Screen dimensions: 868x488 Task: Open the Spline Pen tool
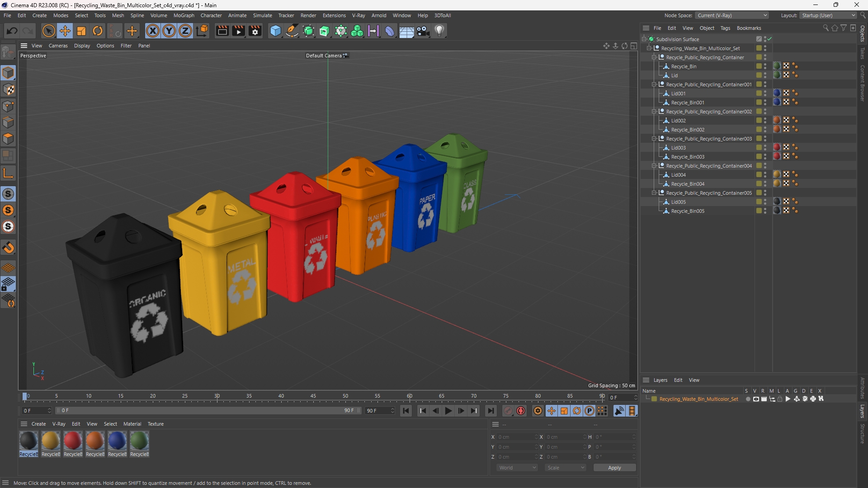292,31
